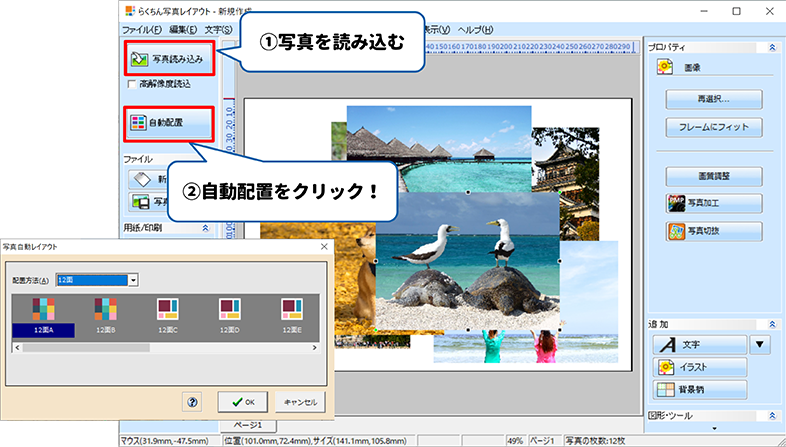Viewport: 786px width, 447px height.
Task: Open the 配置方法 dropdown list
Action: [132, 280]
